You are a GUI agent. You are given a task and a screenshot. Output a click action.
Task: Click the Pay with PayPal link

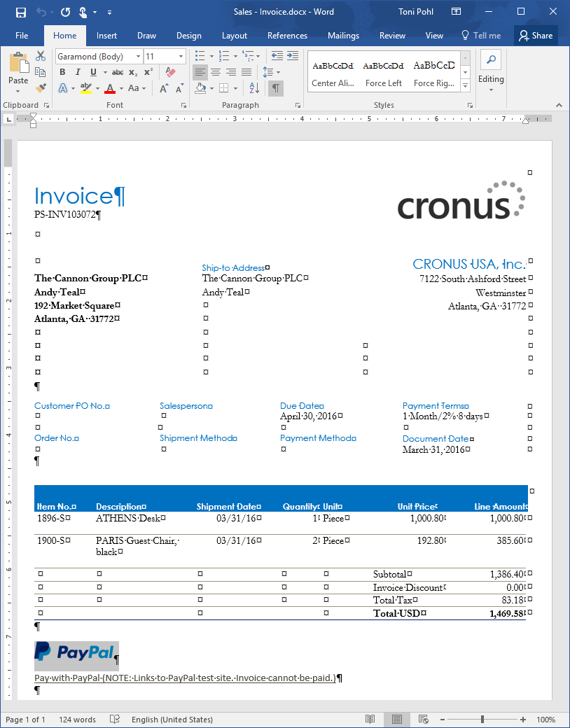(185, 678)
